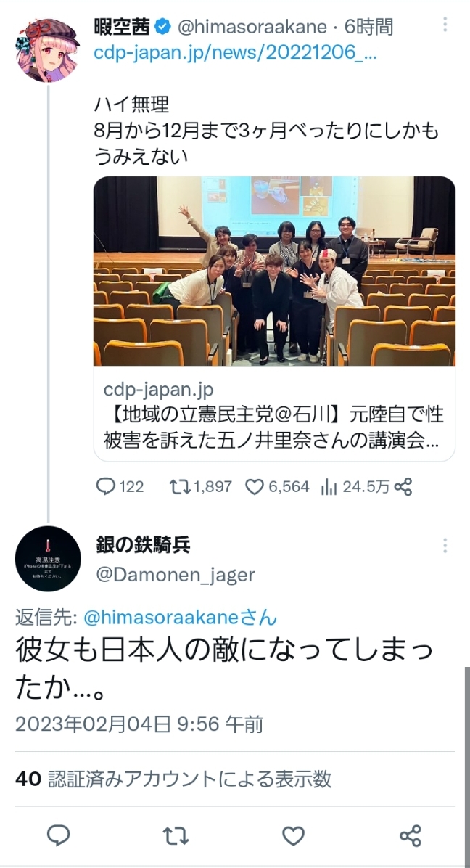Open the @himasoraakane mention in 返信先

click(x=180, y=617)
